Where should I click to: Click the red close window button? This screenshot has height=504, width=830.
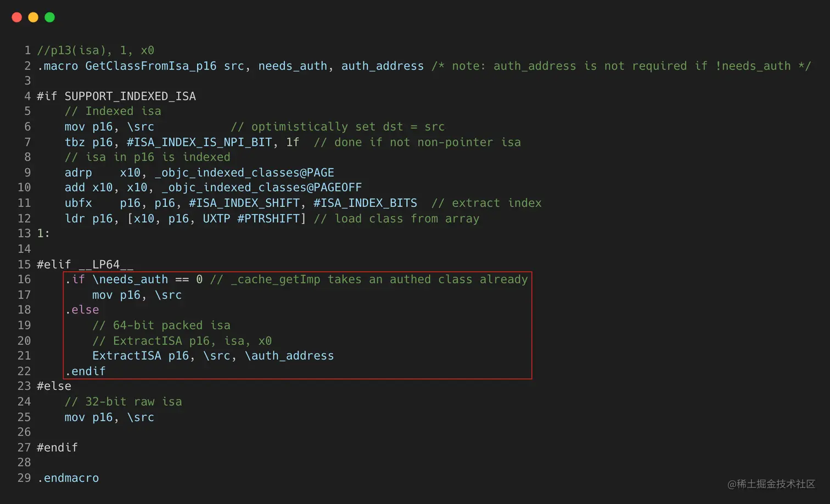tap(17, 18)
